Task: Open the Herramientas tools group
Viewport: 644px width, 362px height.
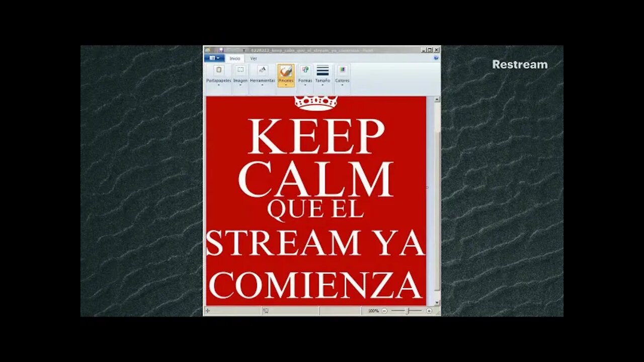Action: tap(262, 75)
